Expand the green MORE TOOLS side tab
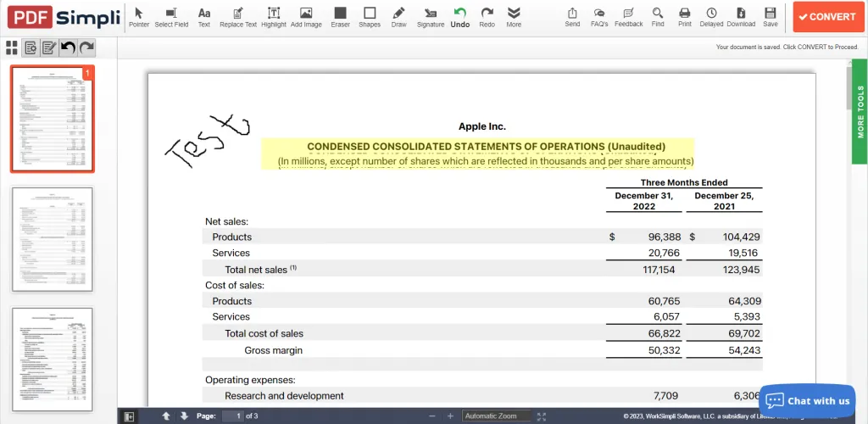 tap(860, 111)
